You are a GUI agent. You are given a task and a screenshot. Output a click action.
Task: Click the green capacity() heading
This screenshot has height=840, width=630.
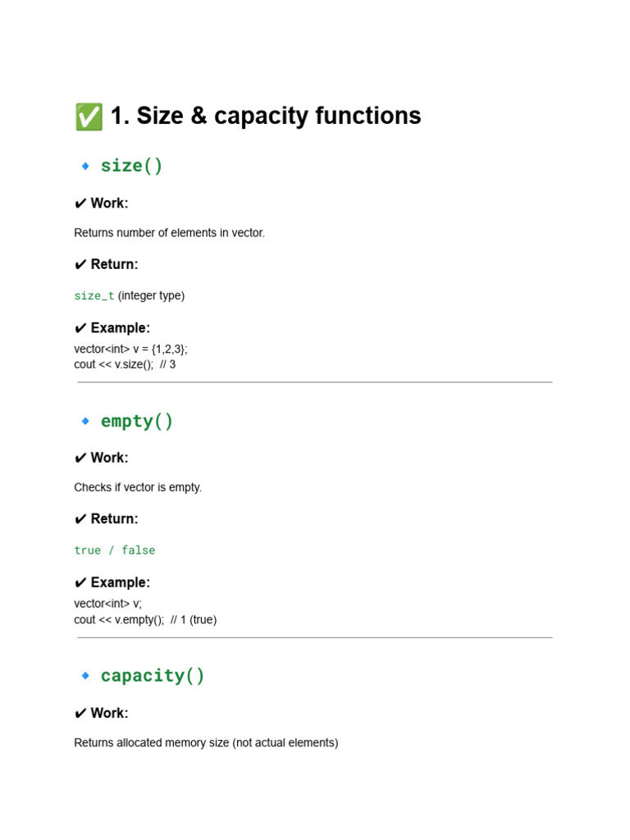point(152,676)
